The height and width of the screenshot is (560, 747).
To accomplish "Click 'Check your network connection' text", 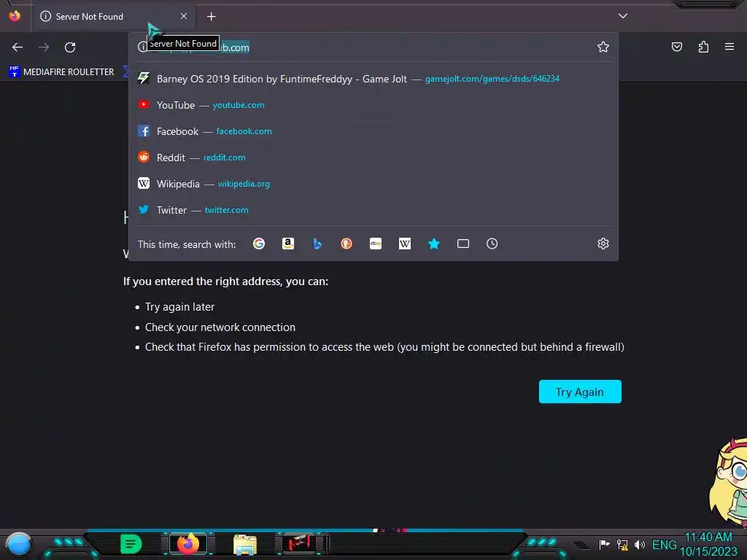I will click(x=220, y=327).
